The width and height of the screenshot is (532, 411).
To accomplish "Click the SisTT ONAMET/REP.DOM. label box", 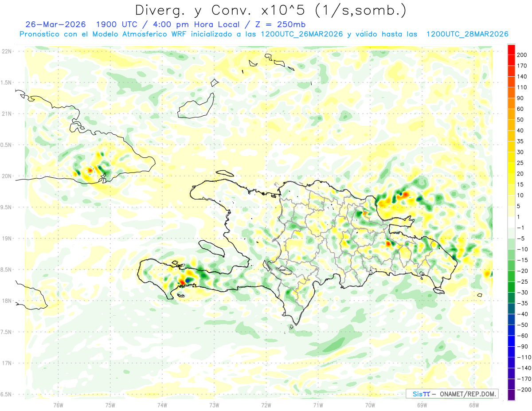I will [452, 394].
